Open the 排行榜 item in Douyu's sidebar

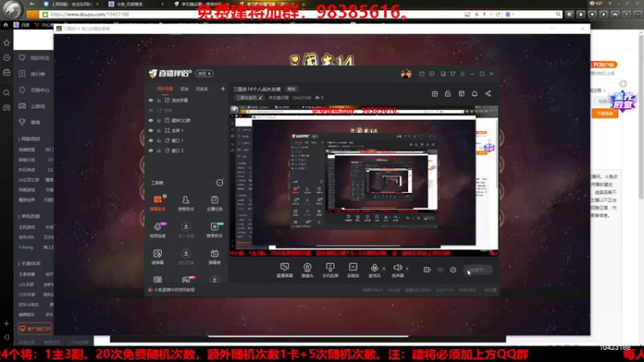32,74
